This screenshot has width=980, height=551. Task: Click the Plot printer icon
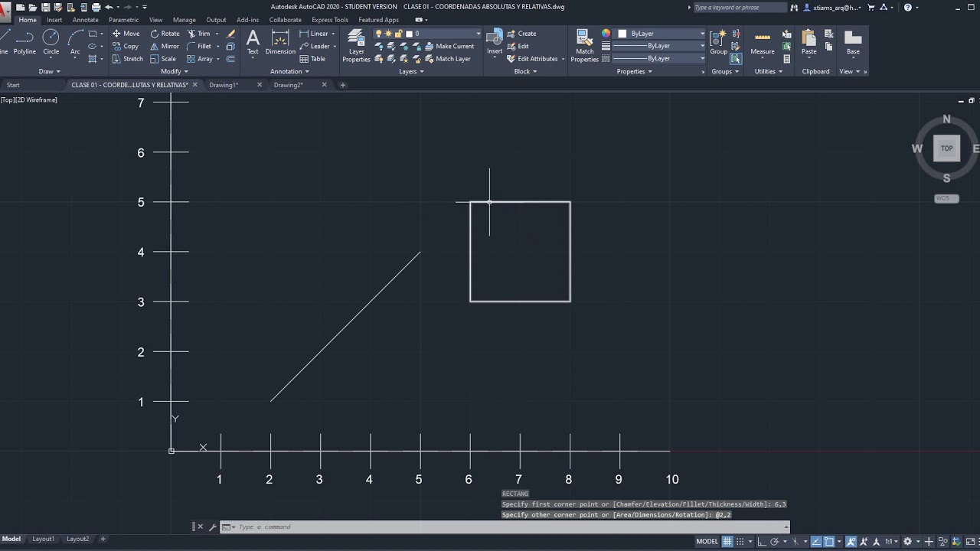pyautogui.click(x=96, y=7)
